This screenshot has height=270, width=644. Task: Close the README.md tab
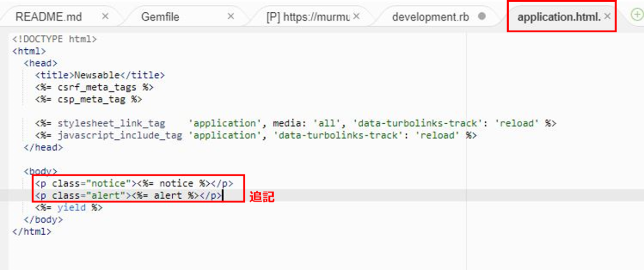click(105, 16)
